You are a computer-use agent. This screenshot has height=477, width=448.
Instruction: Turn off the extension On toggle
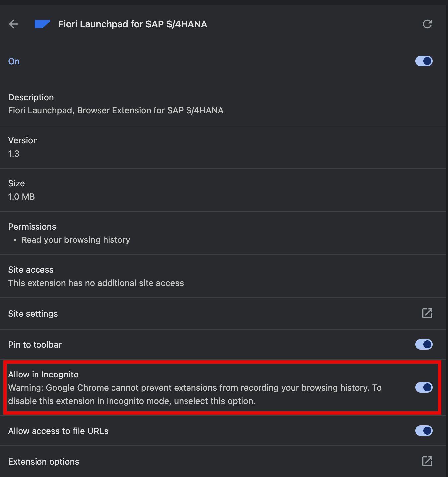pos(424,61)
